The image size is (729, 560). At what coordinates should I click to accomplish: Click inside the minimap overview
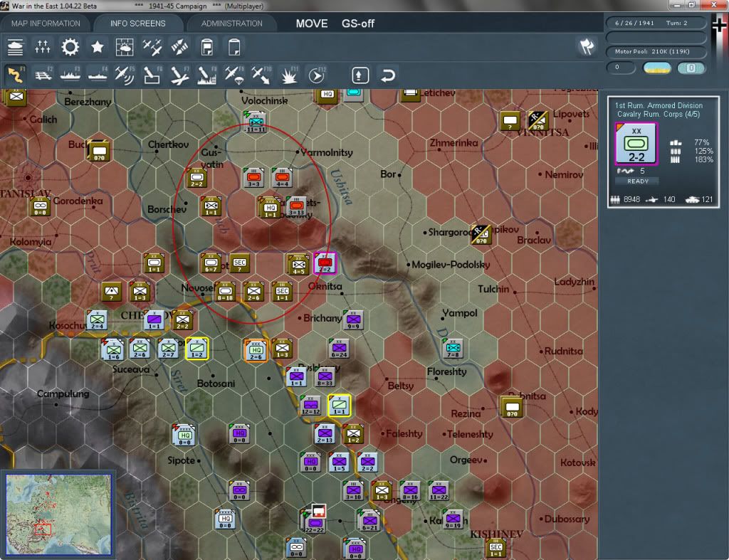(58, 514)
